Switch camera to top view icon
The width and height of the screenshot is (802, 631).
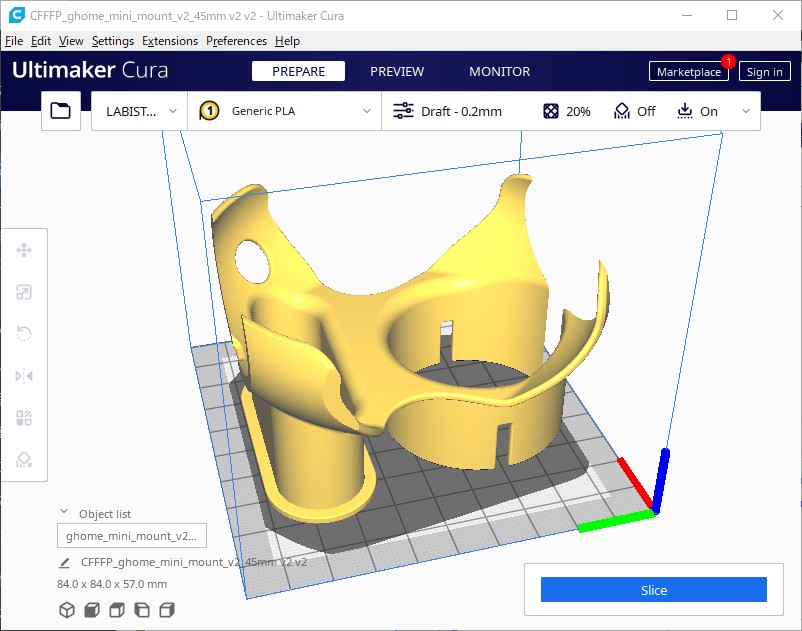116,609
